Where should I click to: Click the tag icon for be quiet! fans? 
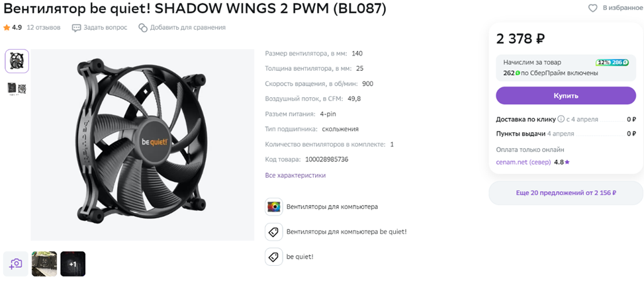[273, 232]
